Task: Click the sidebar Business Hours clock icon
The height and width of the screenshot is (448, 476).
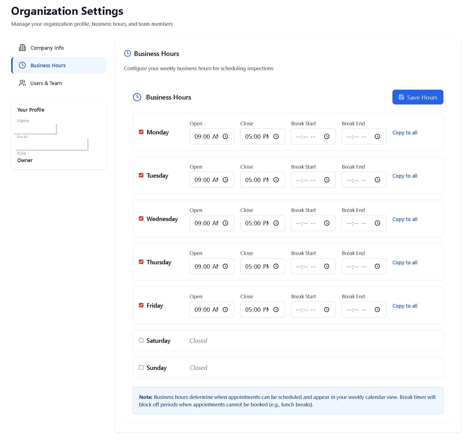Action: [x=22, y=65]
